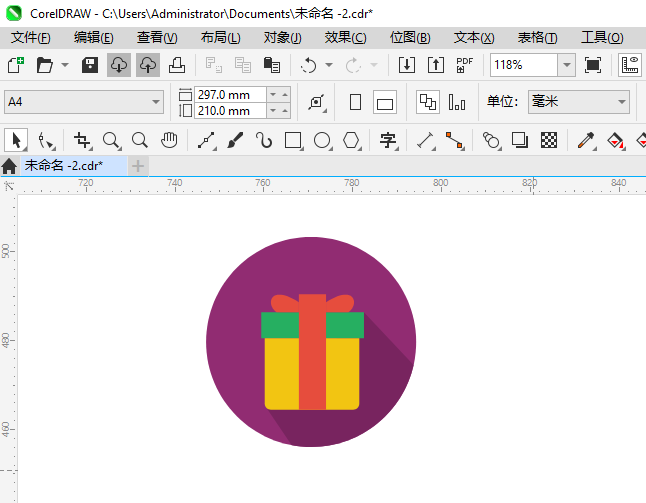Publish to PDF
Screen dimensions: 646x503
tap(464, 65)
